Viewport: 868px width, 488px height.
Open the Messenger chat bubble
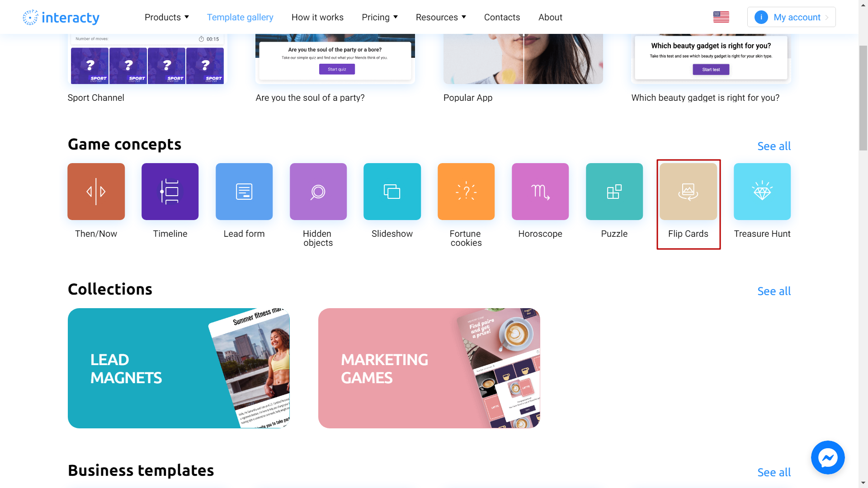click(x=828, y=457)
